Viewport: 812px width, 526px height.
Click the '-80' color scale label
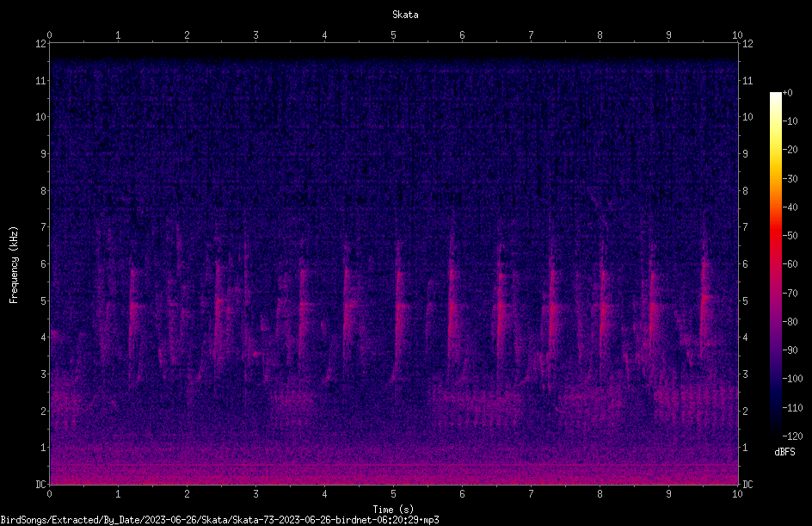point(790,322)
